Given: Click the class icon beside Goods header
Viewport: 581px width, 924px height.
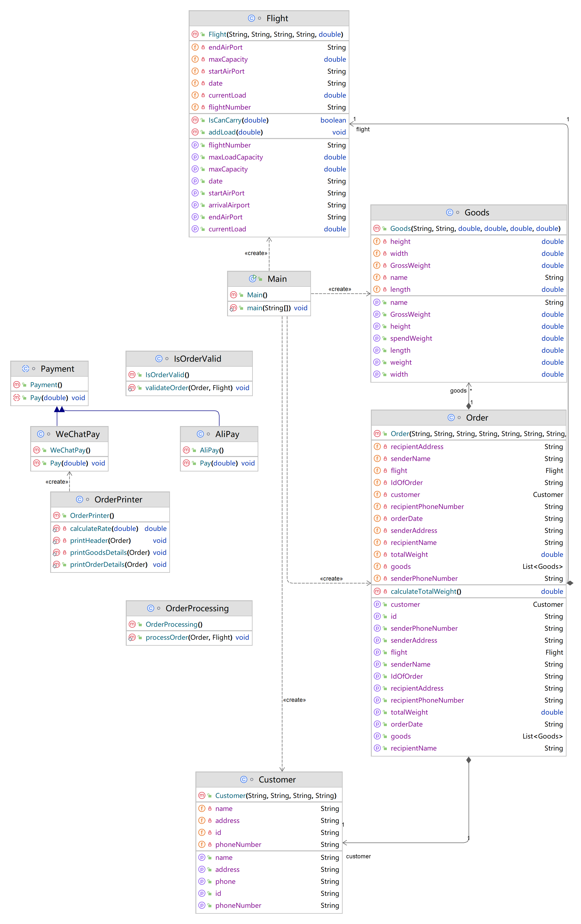Looking at the screenshot, I should point(449,212).
